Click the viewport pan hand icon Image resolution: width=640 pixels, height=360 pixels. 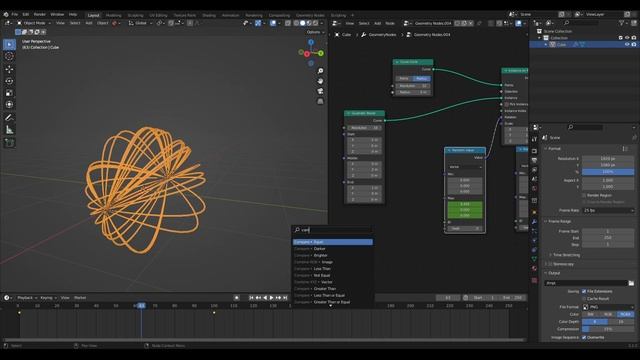point(320,81)
